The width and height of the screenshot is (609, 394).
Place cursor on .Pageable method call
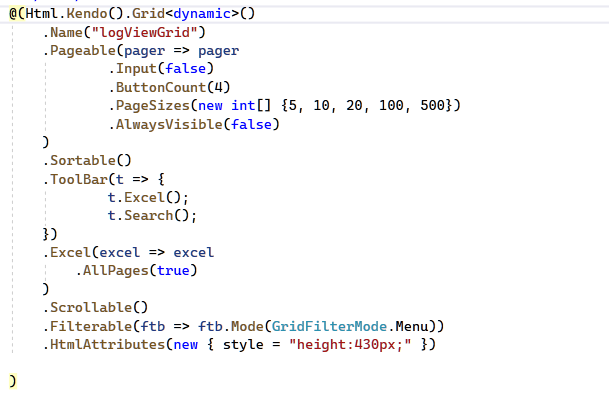tap(83, 51)
